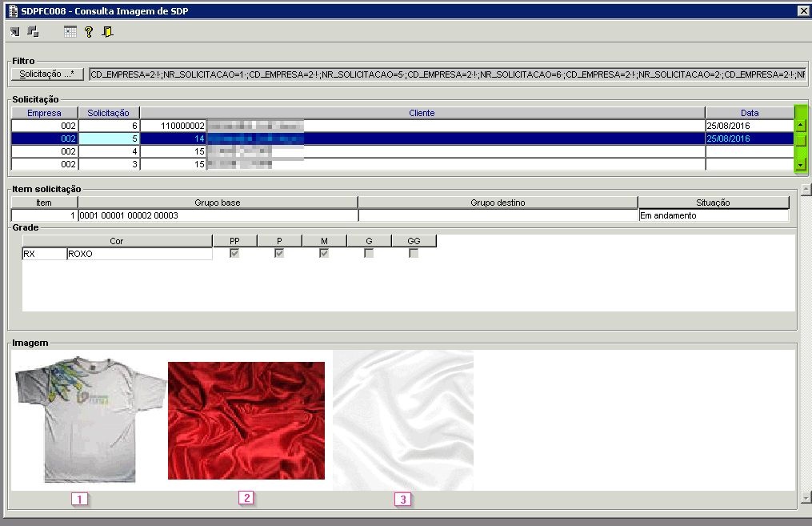Viewport: 812px width, 526px height.
Task: Click the overlapping squares toolbar icon
Action: (x=33, y=32)
